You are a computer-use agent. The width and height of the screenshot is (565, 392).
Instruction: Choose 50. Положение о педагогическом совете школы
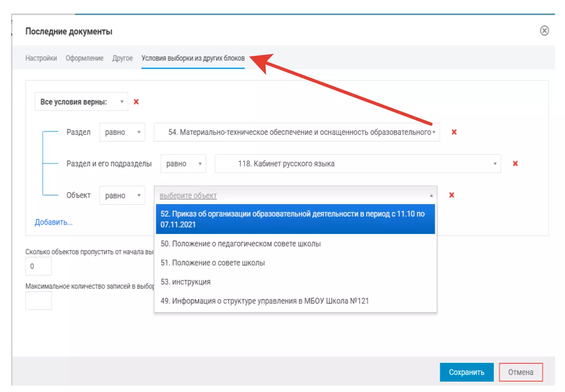pos(295,244)
